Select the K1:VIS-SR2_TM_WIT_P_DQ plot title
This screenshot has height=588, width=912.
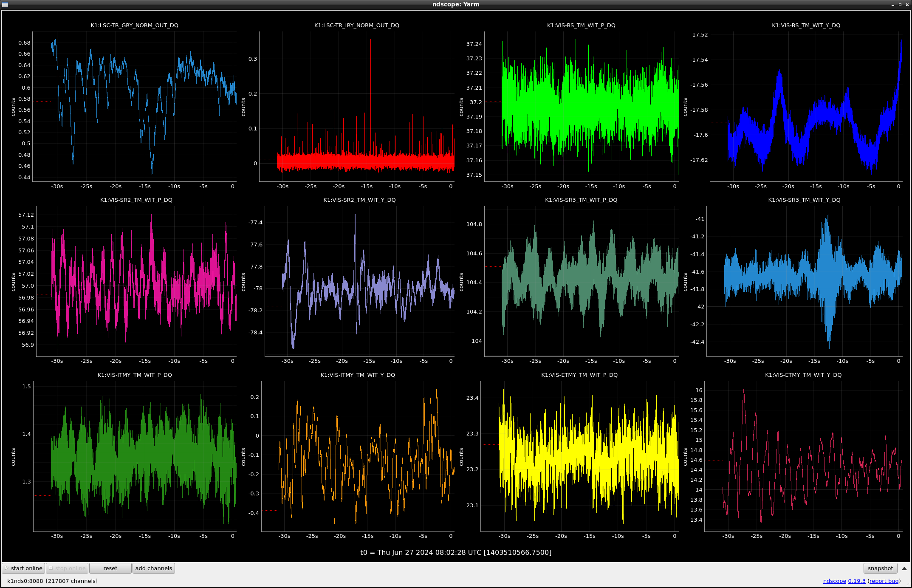pyautogui.click(x=136, y=200)
